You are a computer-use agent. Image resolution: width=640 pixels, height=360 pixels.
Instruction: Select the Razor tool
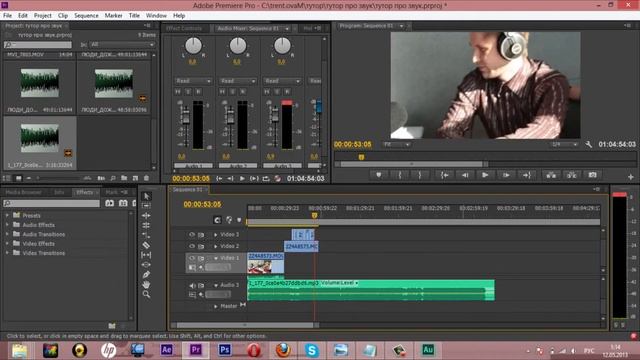pyautogui.click(x=146, y=245)
